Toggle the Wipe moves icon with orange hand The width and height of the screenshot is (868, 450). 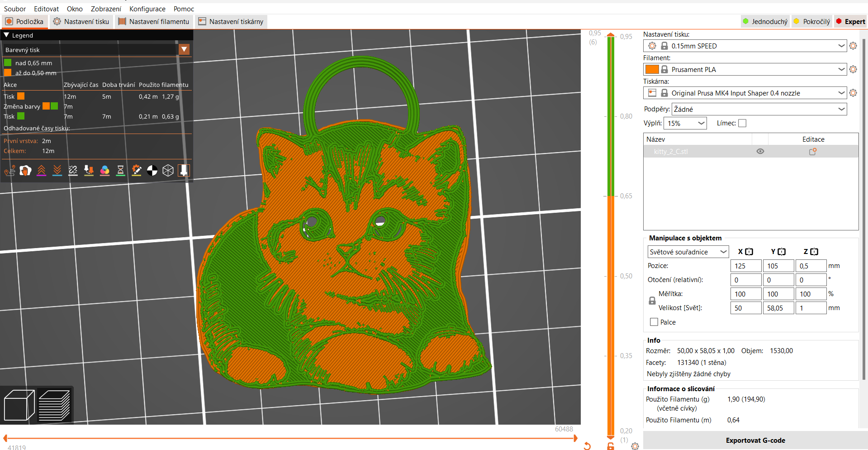pos(25,171)
